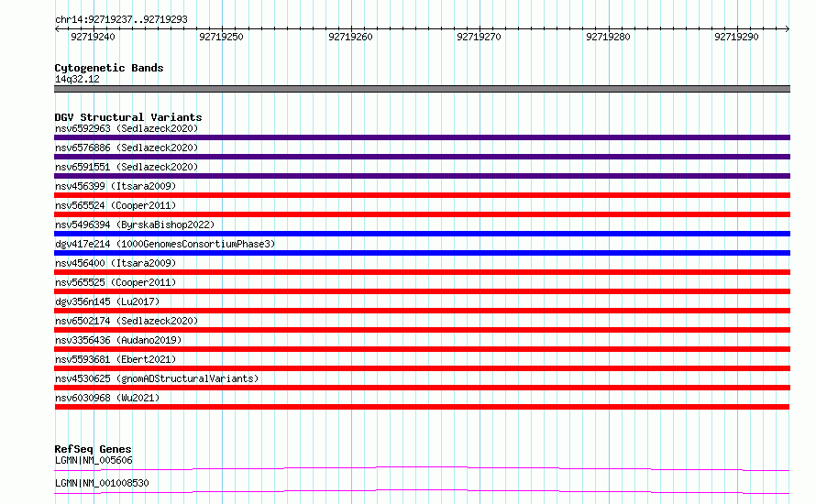The height and width of the screenshot is (504, 816).
Task: Open gene LGMN|NM_005606 label
Action: (x=94, y=460)
